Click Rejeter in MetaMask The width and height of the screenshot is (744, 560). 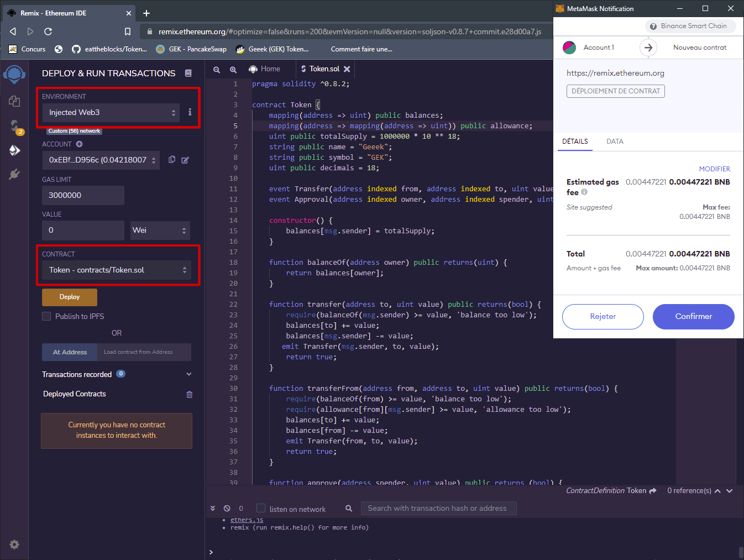(x=603, y=316)
